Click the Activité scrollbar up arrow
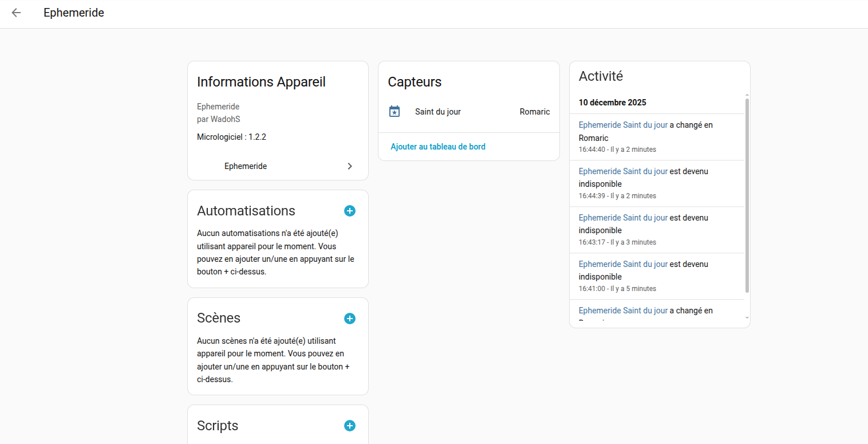Image resolution: width=868 pixels, height=444 pixels. tap(747, 95)
